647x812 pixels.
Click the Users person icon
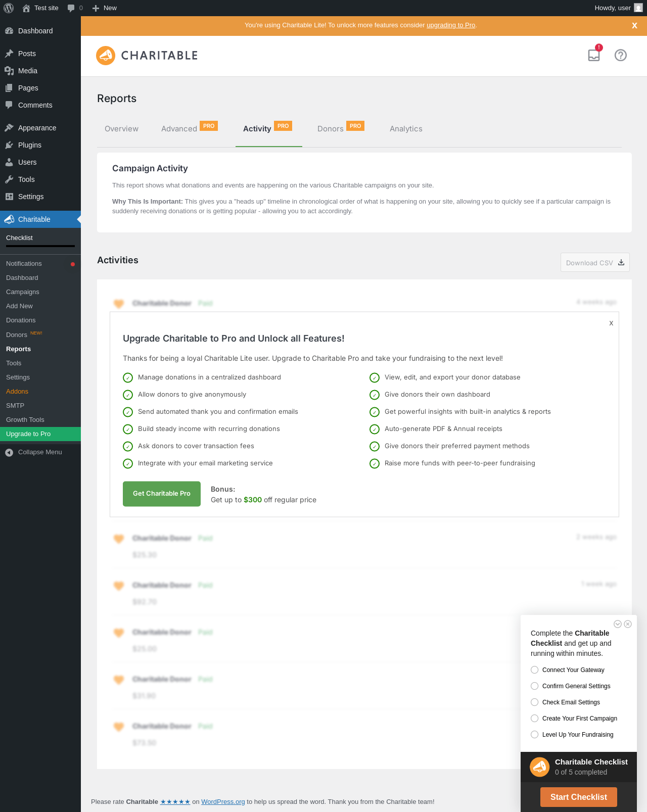pyautogui.click(x=9, y=162)
